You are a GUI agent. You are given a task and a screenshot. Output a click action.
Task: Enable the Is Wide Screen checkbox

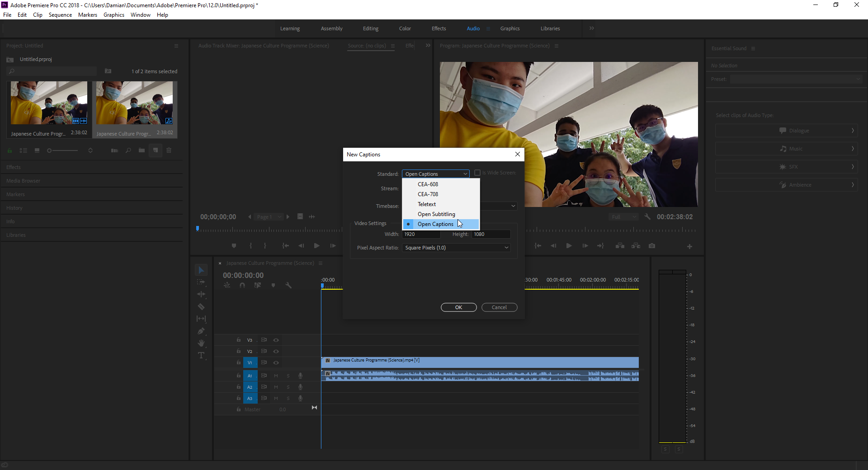tap(477, 173)
